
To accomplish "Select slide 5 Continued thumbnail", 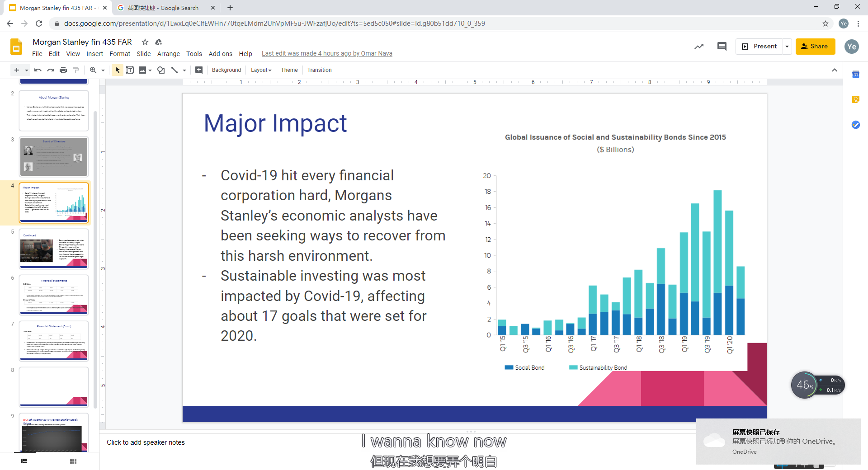I will tap(54, 249).
